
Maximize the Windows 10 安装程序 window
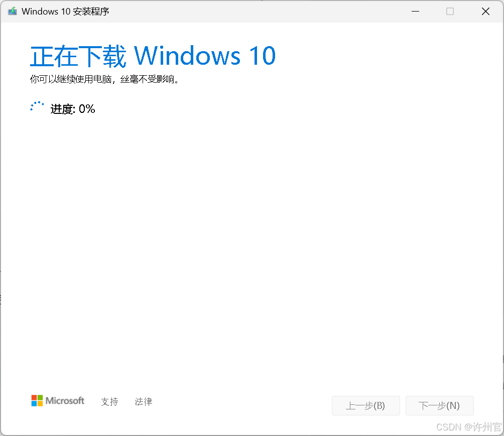click(450, 11)
